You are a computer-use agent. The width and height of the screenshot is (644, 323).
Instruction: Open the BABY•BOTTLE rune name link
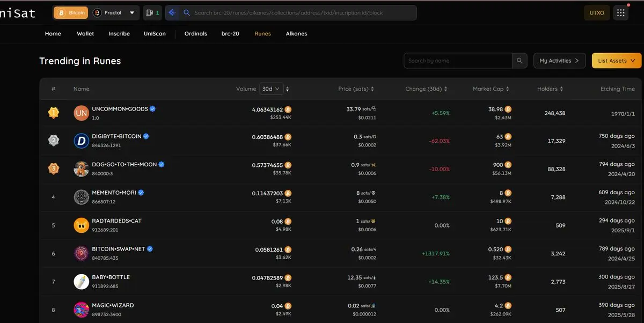(111, 277)
